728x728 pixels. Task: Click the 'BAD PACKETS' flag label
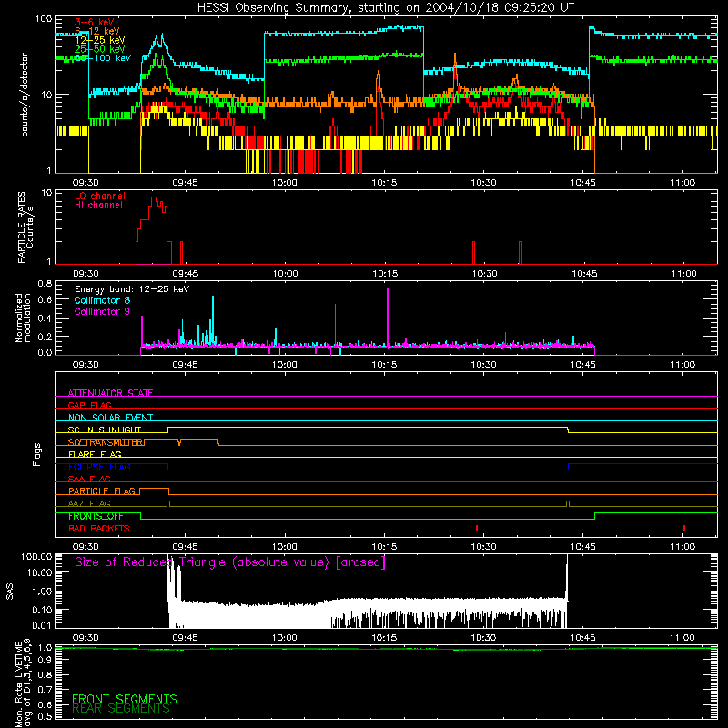click(x=99, y=528)
